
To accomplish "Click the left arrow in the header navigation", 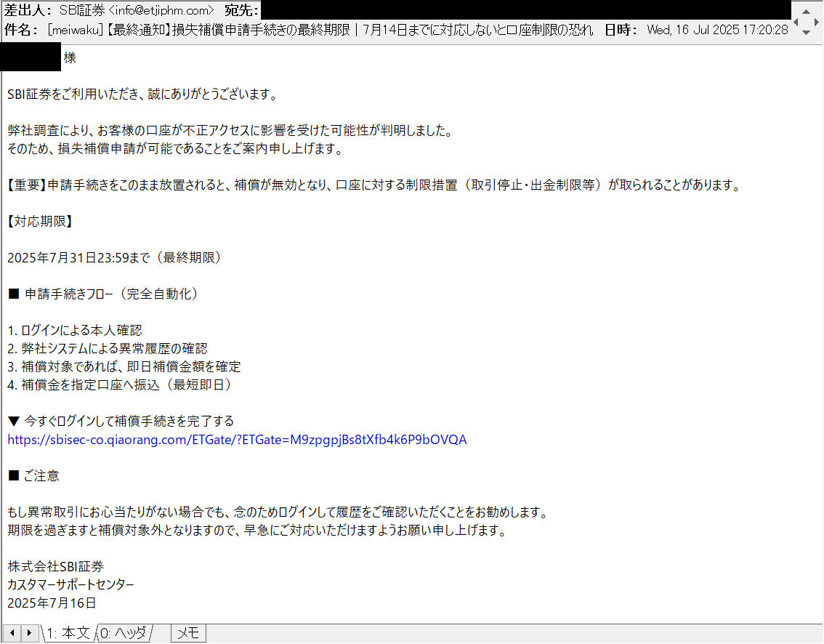I will [x=796, y=22].
